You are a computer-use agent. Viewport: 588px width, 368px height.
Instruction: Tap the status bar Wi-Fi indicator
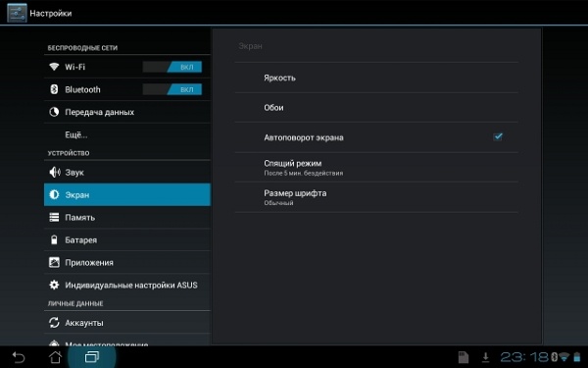pos(563,357)
